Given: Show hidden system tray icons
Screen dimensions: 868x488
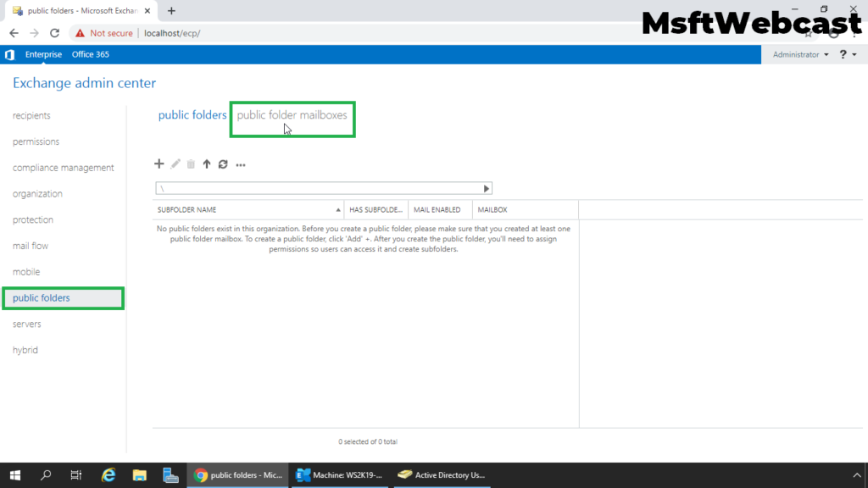Looking at the screenshot, I should click(856, 474).
